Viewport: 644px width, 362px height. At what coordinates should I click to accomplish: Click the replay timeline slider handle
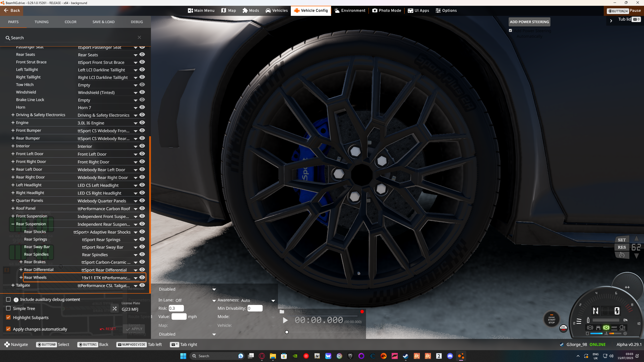coord(287,332)
